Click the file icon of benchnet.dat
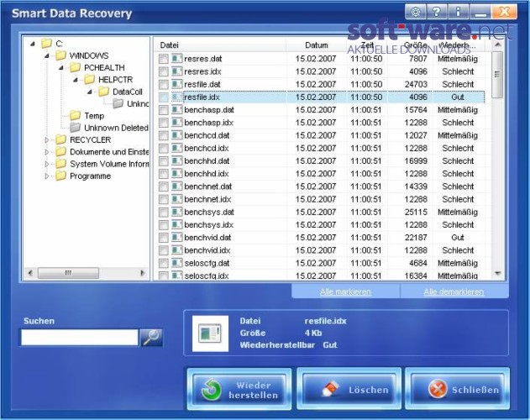Viewport: 530px width, 420px height. point(176,186)
